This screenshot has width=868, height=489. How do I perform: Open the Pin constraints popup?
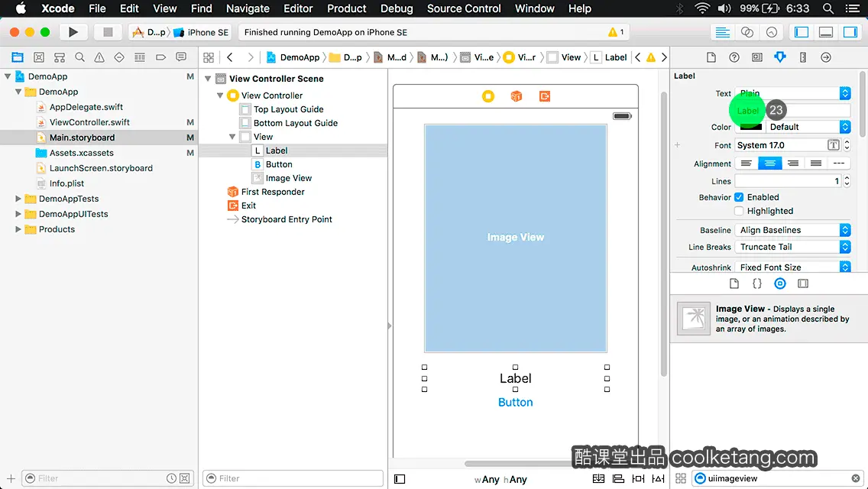point(638,478)
